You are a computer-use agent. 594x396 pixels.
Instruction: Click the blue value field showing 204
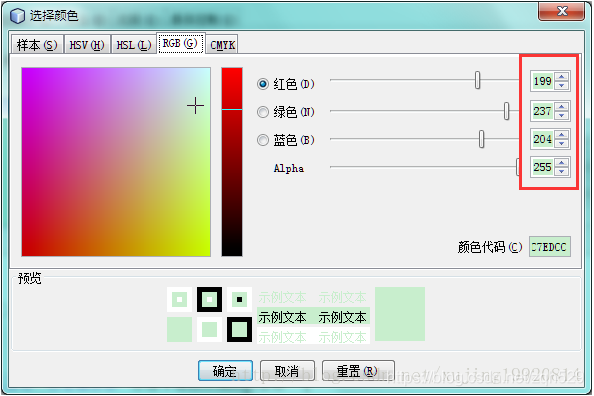tap(542, 139)
